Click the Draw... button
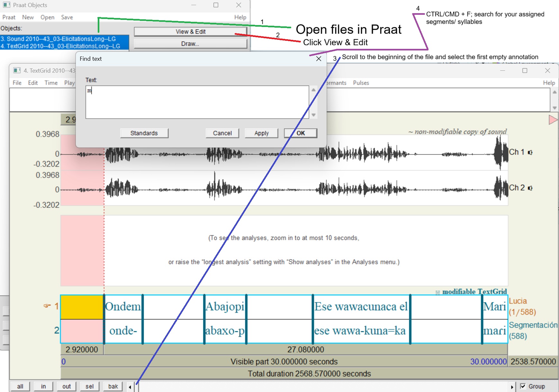 (190, 43)
